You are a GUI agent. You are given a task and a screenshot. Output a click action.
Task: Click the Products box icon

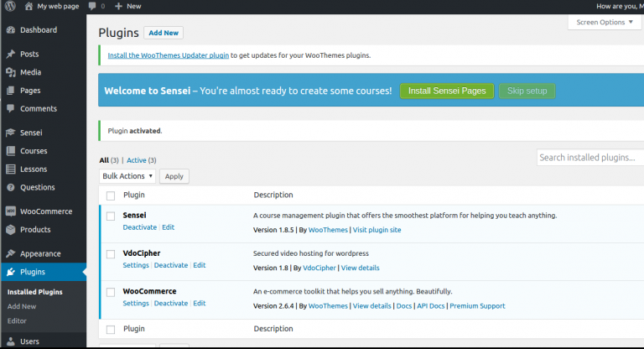tap(11, 229)
